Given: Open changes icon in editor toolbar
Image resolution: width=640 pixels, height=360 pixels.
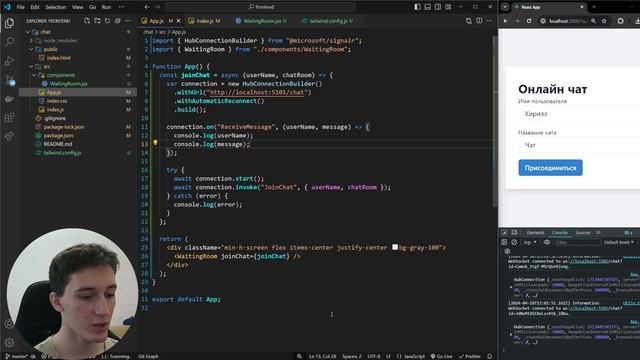Looking at the screenshot, I should click(469, 20).
